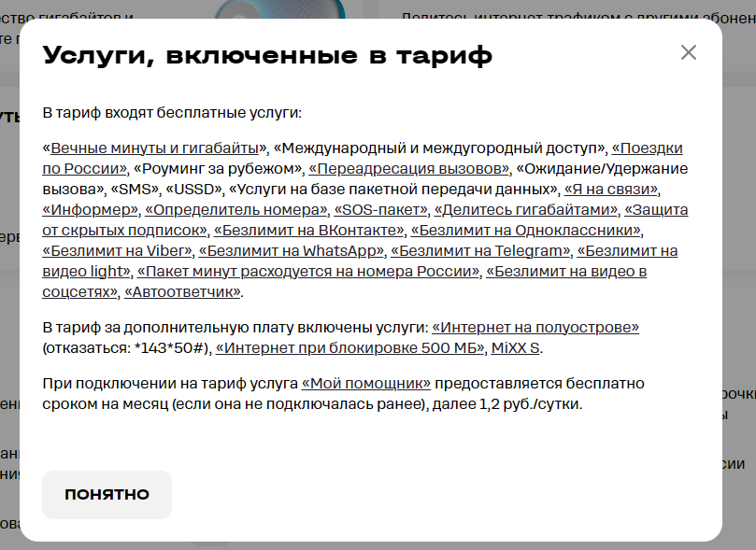Screen dimensions: 756x550
Task: Click the text «Роуминг за рубежом»
Action: (x=218, y=169)
